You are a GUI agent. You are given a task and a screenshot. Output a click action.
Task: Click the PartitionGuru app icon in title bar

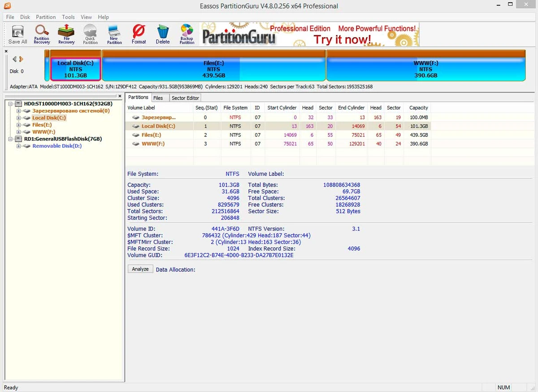(x=7, y=6)
